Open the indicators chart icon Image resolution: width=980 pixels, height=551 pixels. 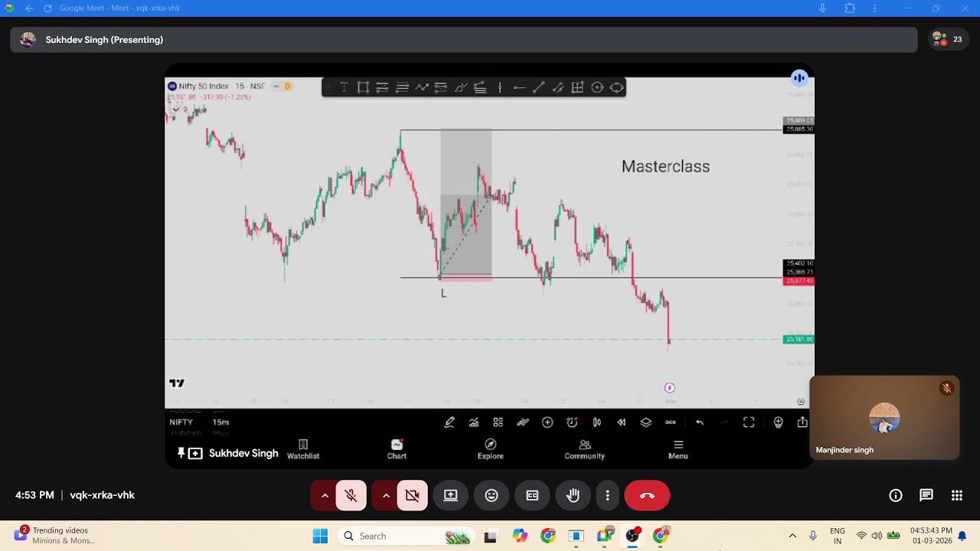(474, 422)
